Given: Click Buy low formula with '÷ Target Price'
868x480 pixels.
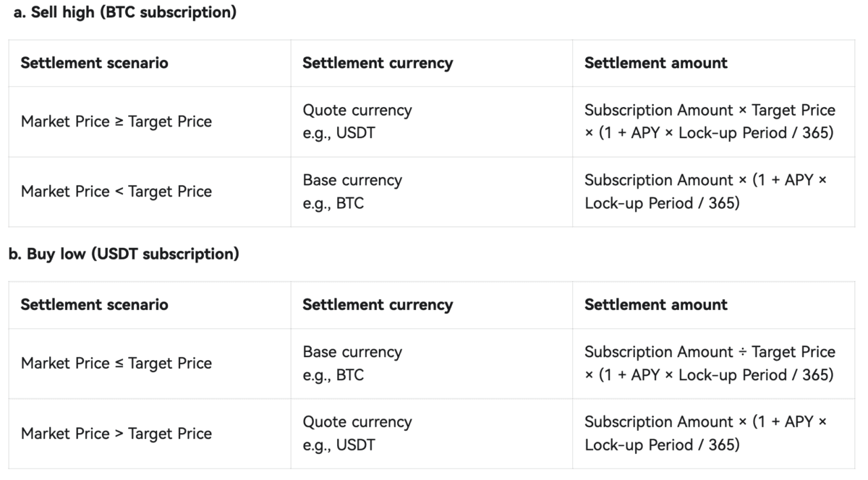Looking at the screenshot, I should tap(709, 363).
